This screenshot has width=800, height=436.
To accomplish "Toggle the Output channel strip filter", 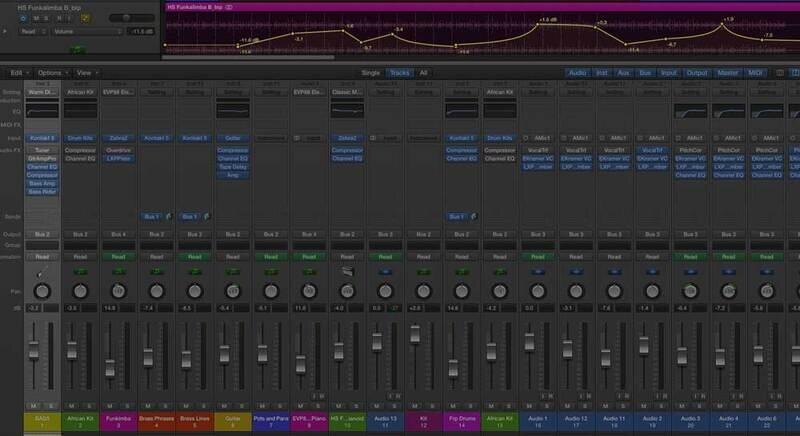I will pos(697,73).
